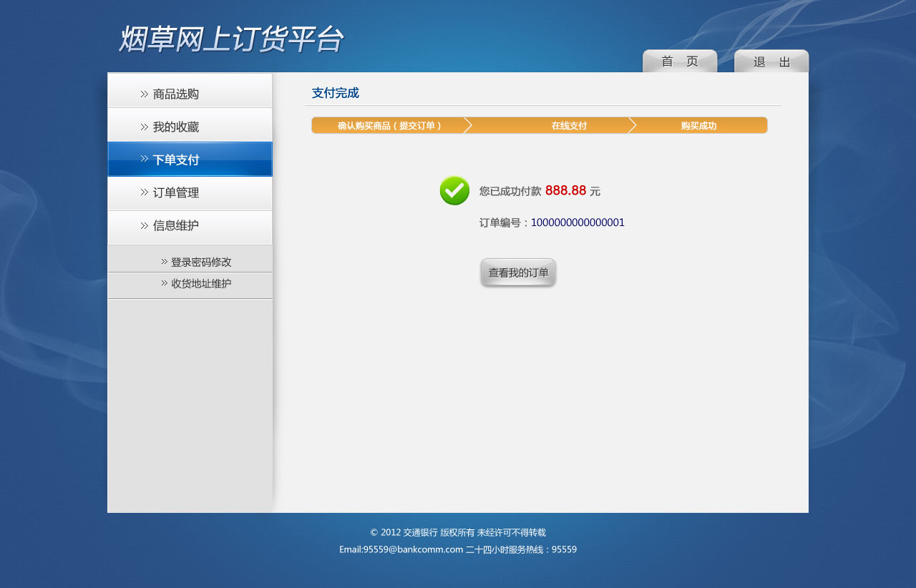Open the 商品选购 menu item

click(190, 91)
